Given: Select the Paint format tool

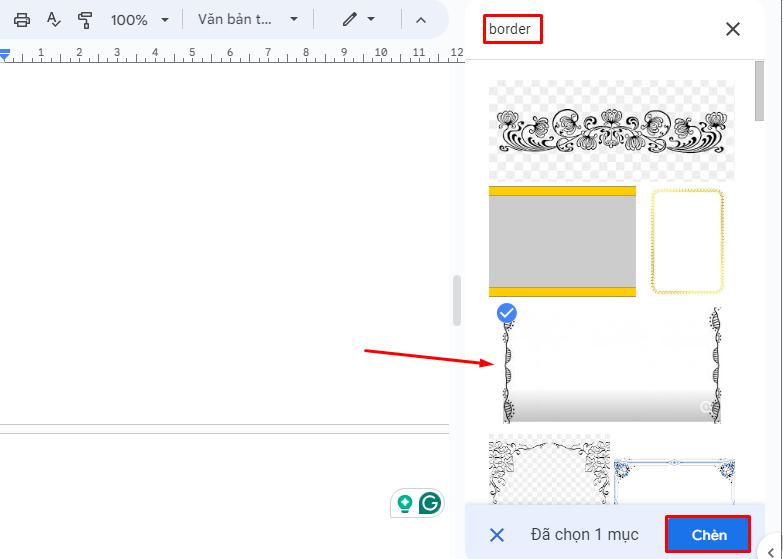Looking at the screenshot, I should (85, 20).
